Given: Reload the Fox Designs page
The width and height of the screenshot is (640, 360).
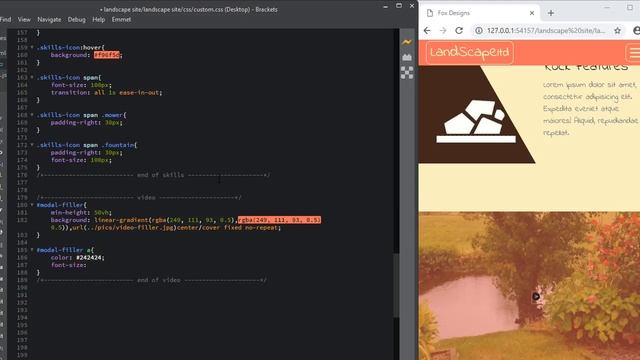Looking at the screenshot, I should (459, 30).
